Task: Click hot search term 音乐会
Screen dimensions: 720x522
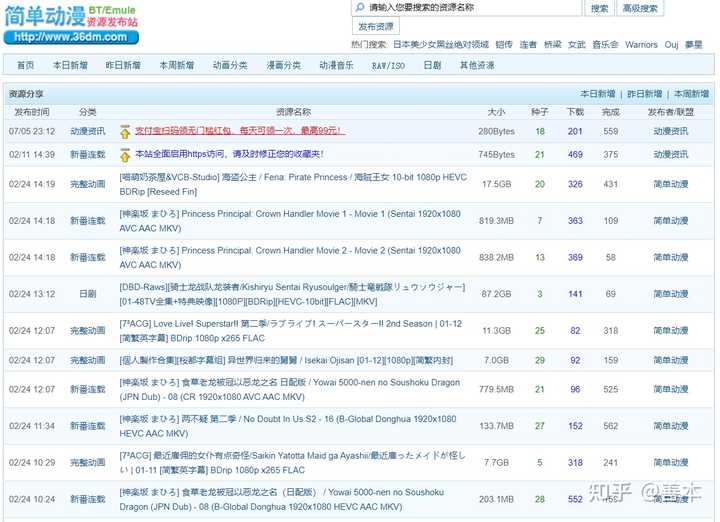Action: click(x=605, y=45)
